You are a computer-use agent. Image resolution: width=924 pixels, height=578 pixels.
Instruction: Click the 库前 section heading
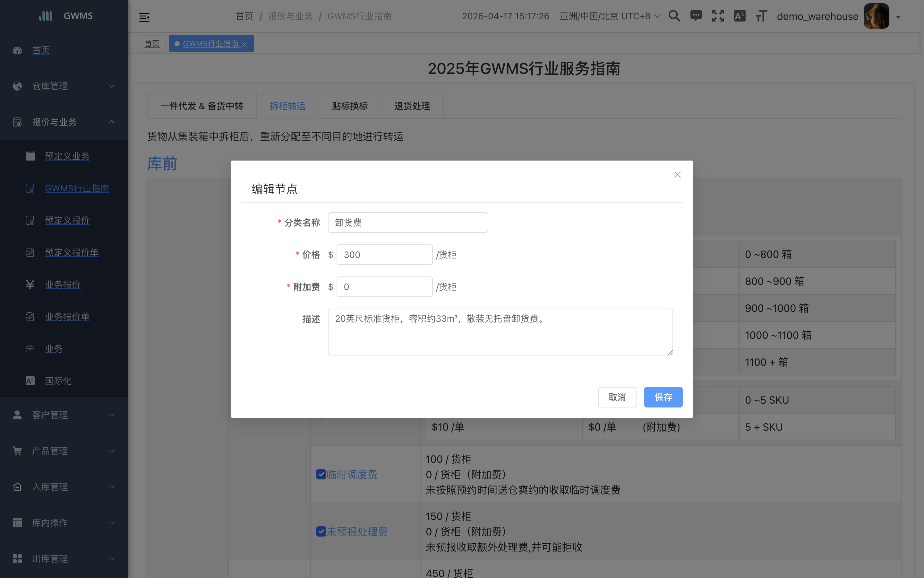pos(162,164)
